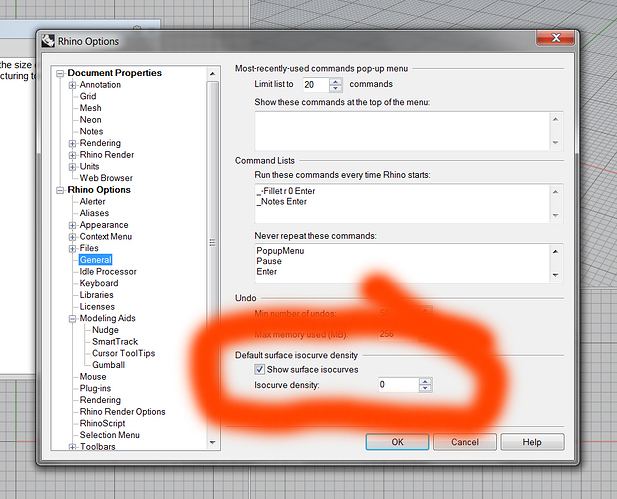The height and width of the screenshot is (499, 617).
Task: Open the Libraries options page
Action: click(96, 295)
